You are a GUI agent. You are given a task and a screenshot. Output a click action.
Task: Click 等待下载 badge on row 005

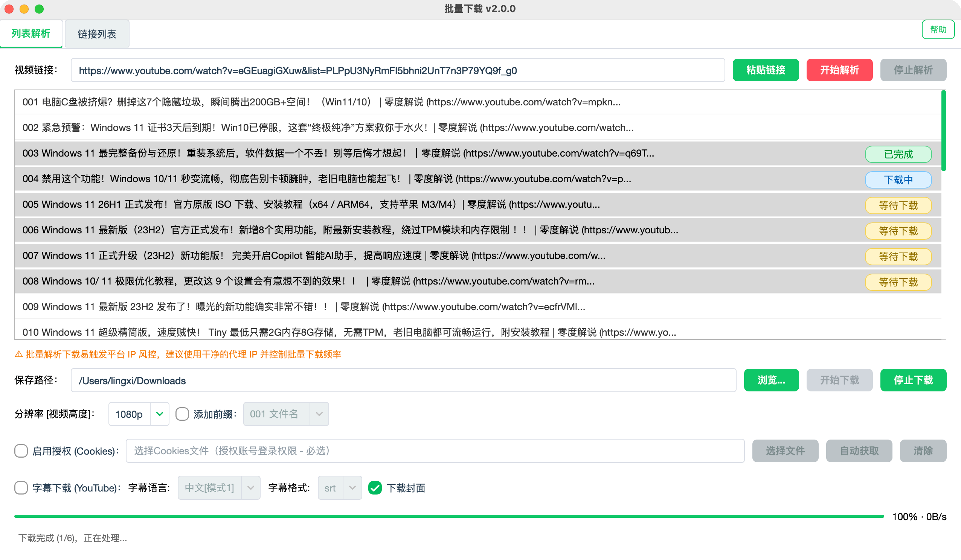pyautogui.click(x=898, y=205)
